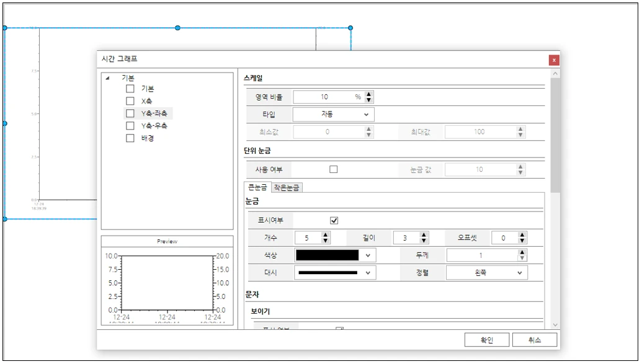Check the 기본 checkbox in tree
This screenshot has height=364, width=642.
(130, 89)
